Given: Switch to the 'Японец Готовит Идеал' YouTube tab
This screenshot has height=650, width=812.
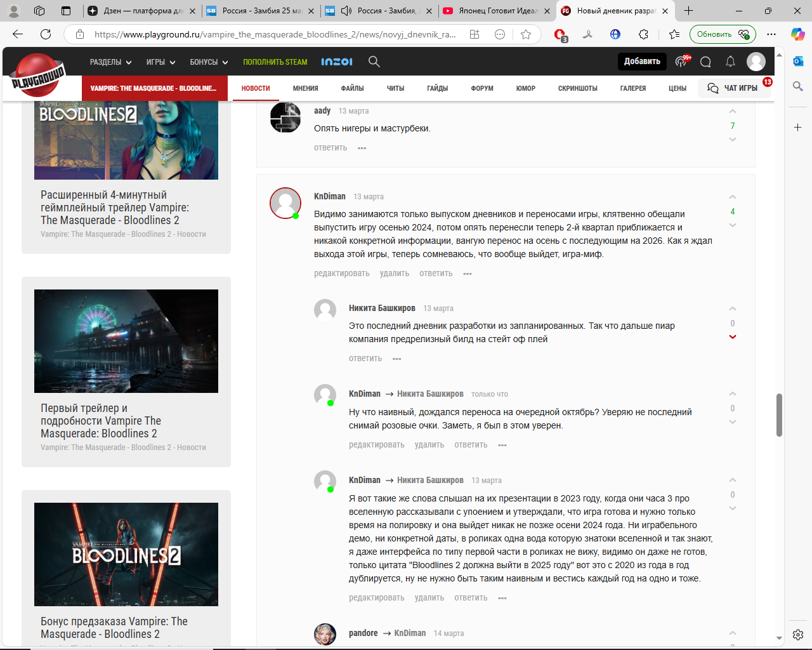Looking at the screenshot, I should click(x=497, y=11).
